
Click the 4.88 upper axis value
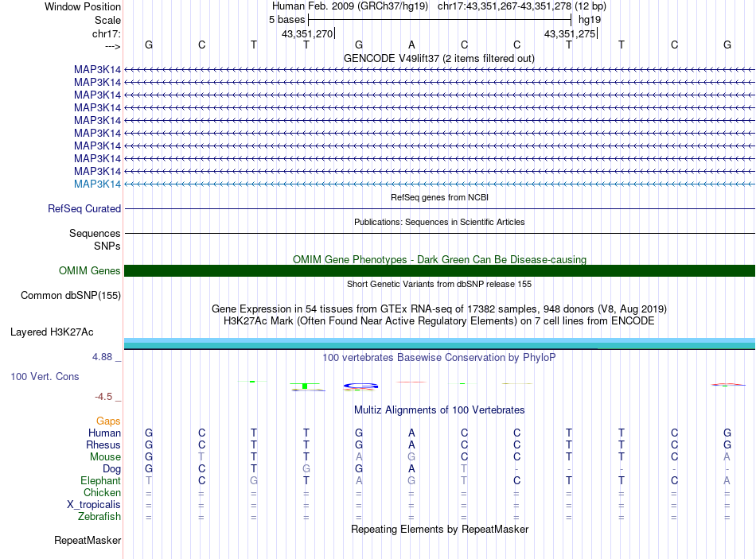102,357
